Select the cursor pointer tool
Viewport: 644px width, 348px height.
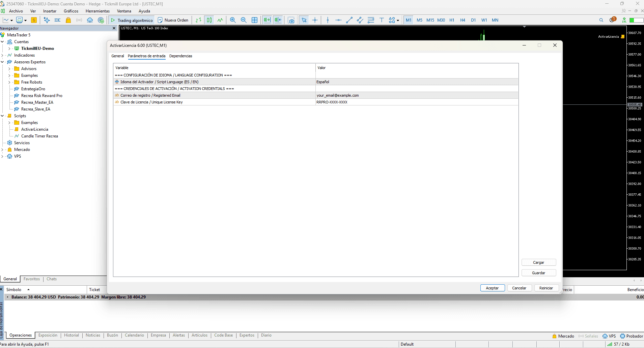304,20
